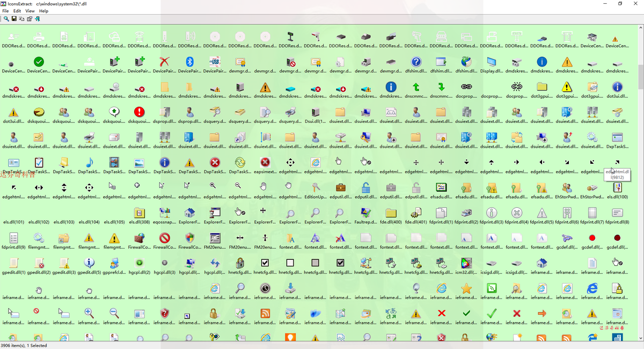Select the yellow star ieframe icon

[466, 288]
